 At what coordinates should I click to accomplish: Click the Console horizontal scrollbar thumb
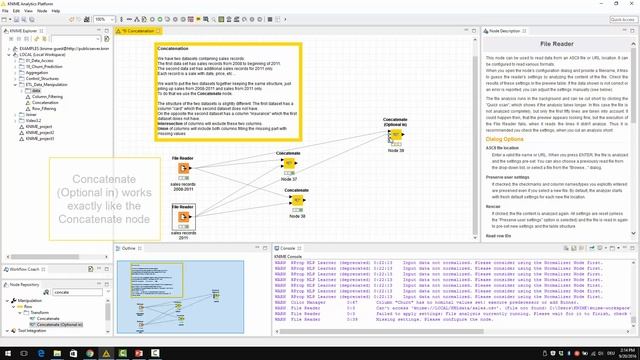[x=382, y=331]
